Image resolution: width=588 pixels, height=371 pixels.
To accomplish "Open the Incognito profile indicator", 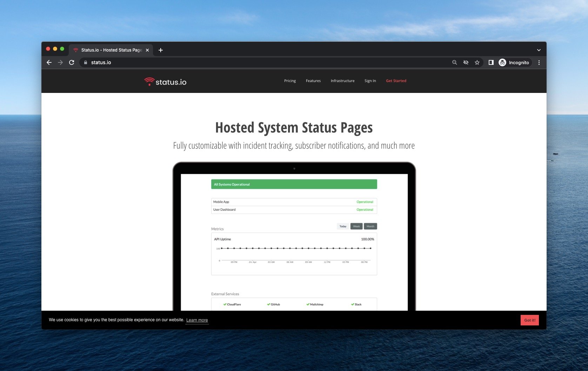I will (x=514, y=62).
